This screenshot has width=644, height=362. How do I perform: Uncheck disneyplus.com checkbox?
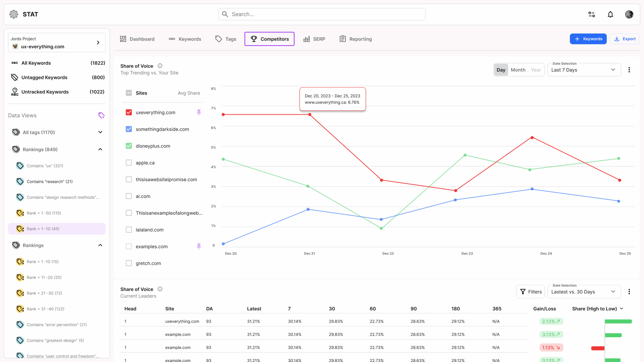pos(129,146)
